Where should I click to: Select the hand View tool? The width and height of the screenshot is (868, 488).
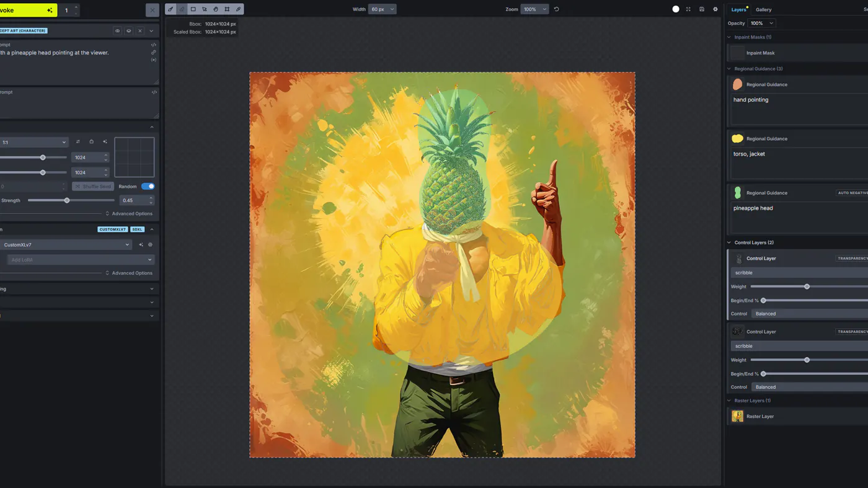[216, 9]
